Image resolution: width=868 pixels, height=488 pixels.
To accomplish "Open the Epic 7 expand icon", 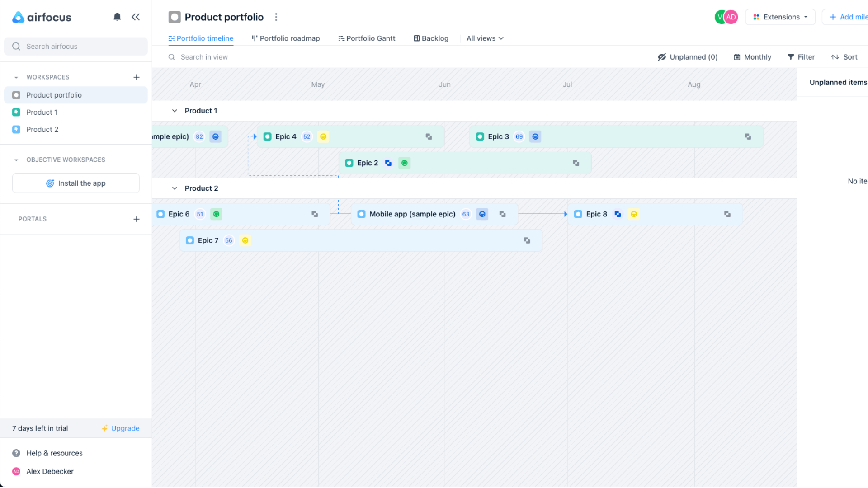I will pyautogui.click(x=527, y=240).
